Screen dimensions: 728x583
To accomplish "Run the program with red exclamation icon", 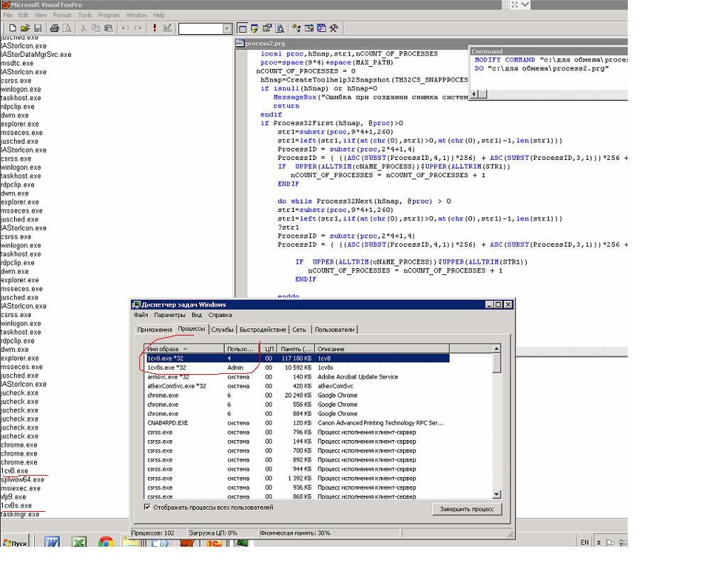I will point(154,28).
